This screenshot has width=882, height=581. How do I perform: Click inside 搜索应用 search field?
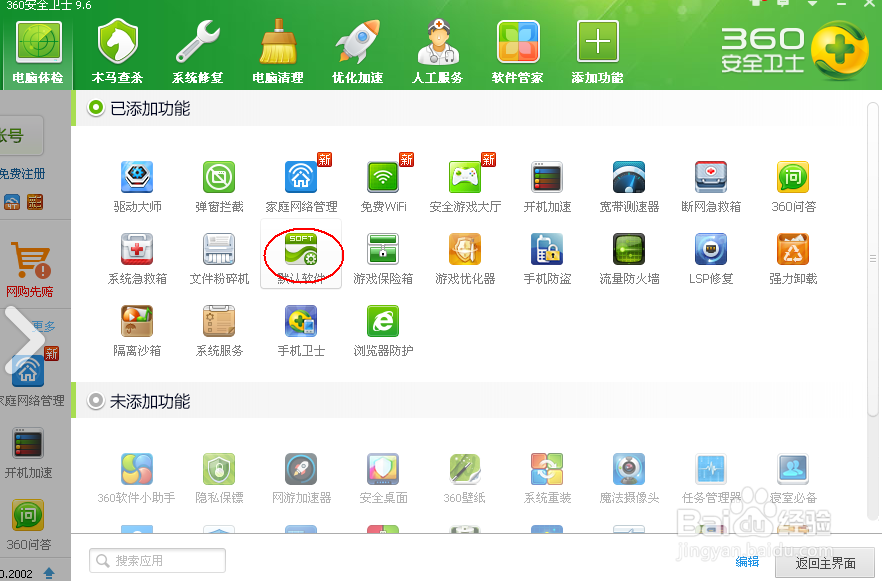(158, 561)
